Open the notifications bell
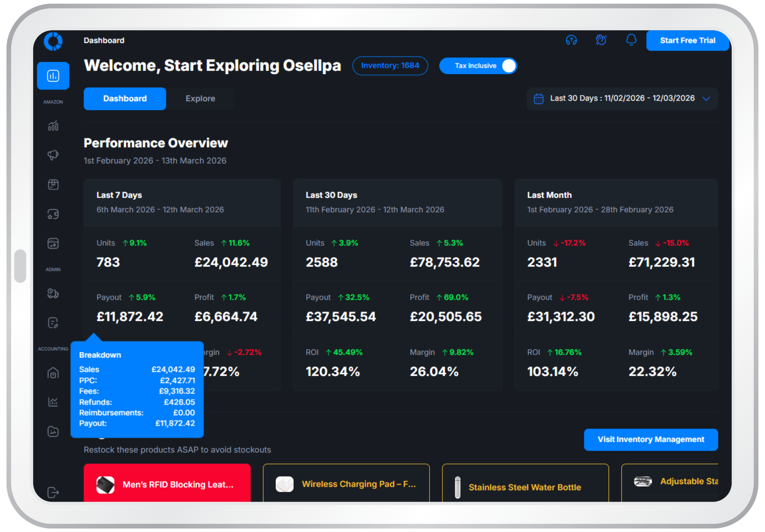 click(631, 40)
